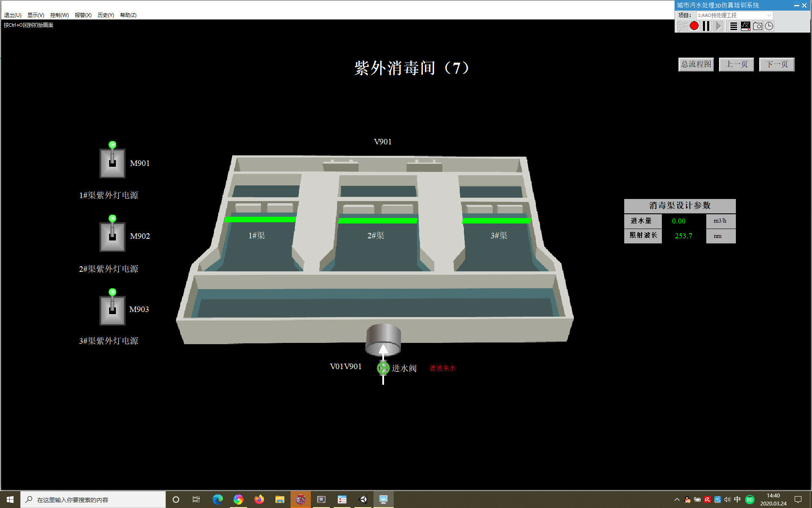Click the Windows search box
Screen dimensions: 812x508
93,500
